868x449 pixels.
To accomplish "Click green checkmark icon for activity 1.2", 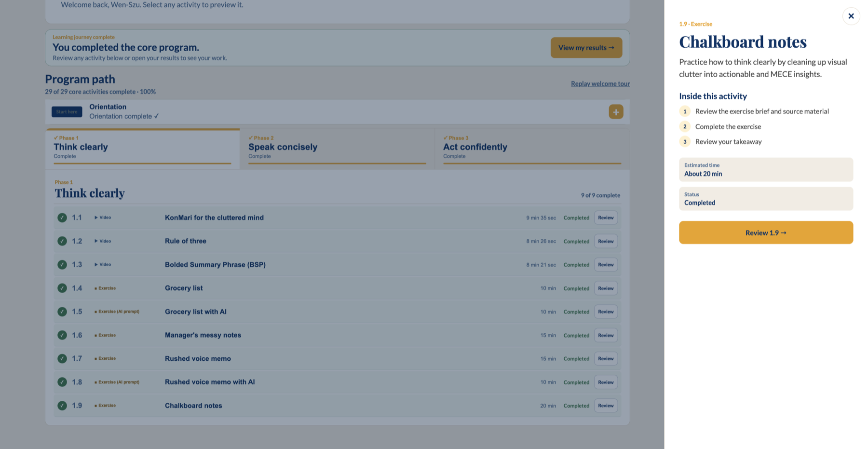I will tap(62, 241).
